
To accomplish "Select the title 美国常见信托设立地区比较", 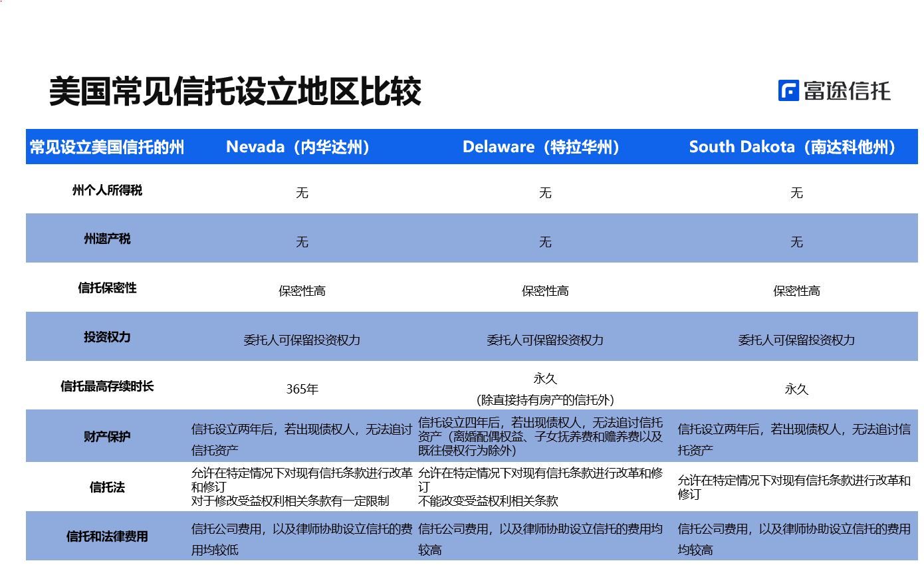I will pyautogui.click(x=235, y=92).
